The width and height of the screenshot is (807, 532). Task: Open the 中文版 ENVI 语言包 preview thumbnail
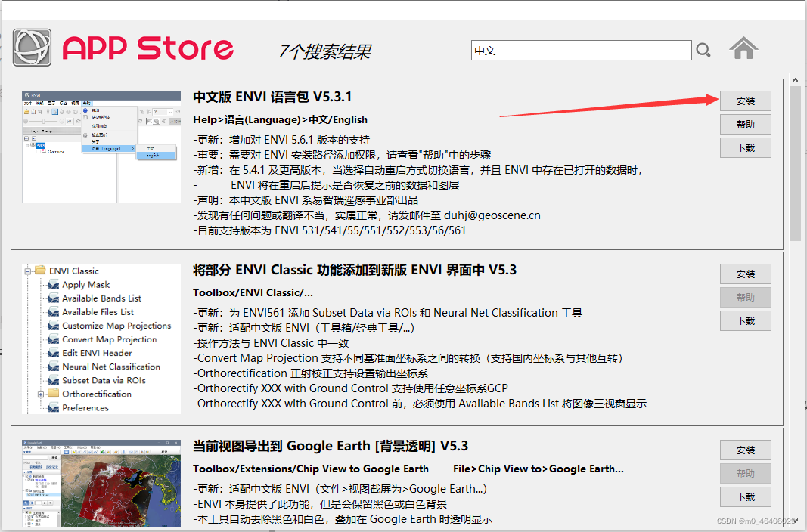click(101, 147)
